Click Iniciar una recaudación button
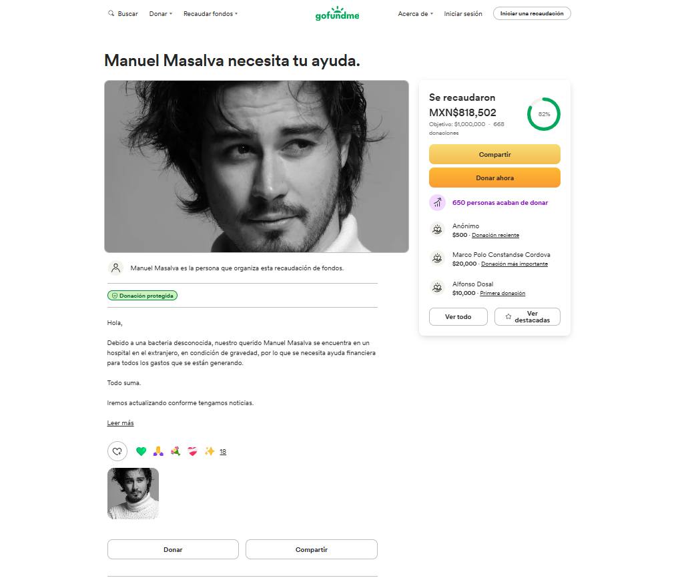 [x=532, y=13]
